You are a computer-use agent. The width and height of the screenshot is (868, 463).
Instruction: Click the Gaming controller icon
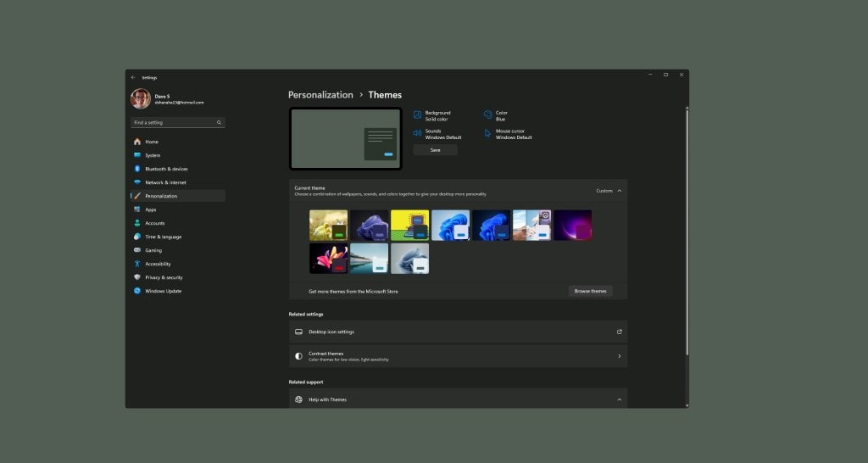pos(137,250)
